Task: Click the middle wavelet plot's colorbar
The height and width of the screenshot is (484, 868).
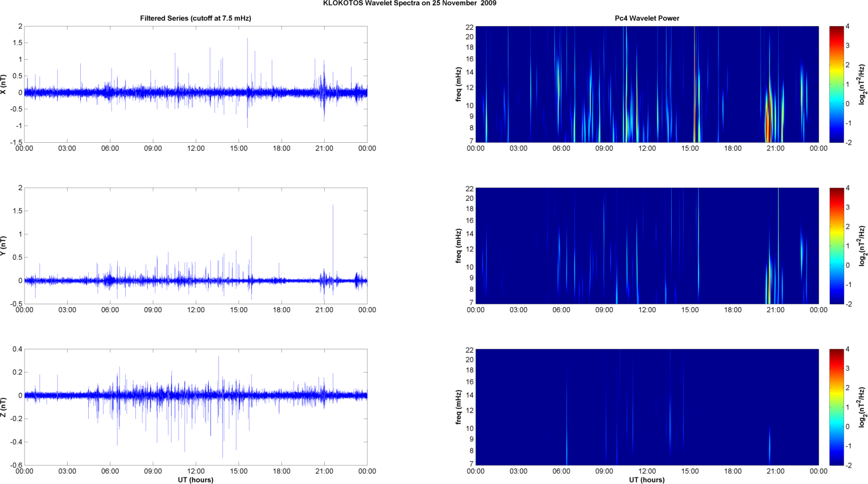Action: 836,246
